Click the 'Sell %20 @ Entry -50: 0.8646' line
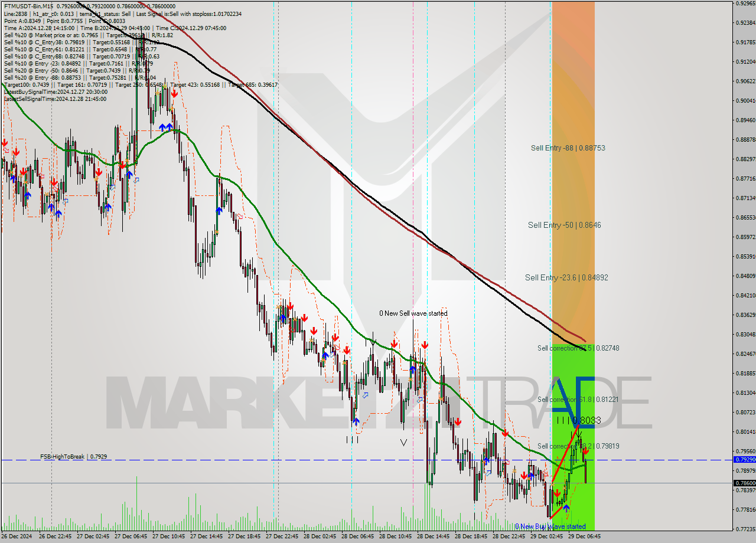 (x=77, y=70)
